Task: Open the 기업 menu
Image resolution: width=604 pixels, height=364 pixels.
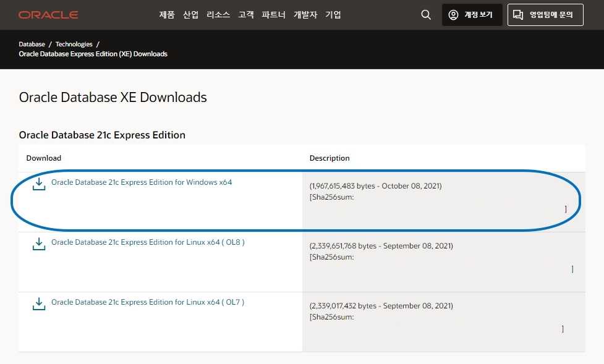Action: (333, 15)
